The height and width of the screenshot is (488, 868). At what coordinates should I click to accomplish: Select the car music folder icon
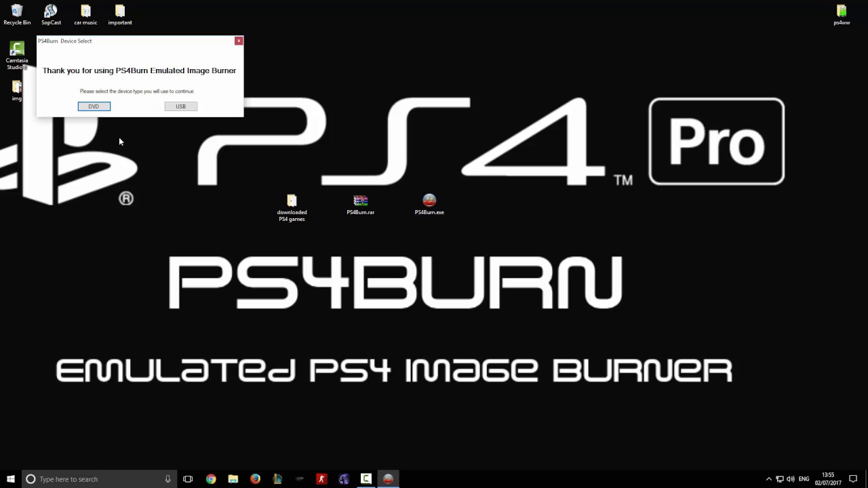click(85, 15)
